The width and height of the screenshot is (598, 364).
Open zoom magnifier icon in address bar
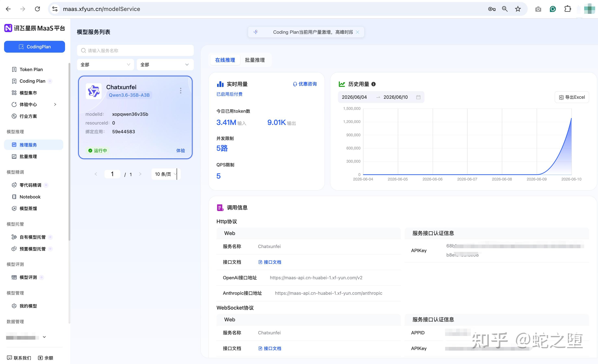(505, 9)
